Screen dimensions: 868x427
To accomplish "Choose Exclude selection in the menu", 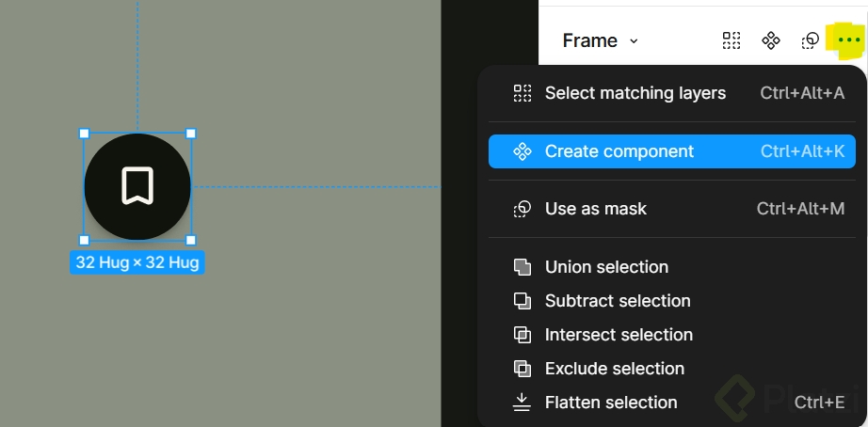I will point(614,369).
